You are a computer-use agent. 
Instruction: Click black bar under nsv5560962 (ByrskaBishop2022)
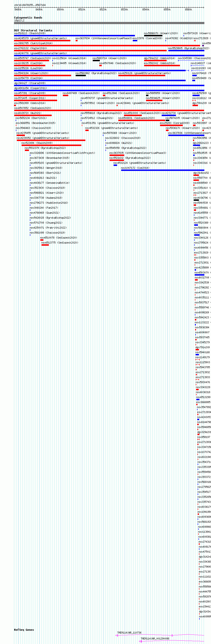(81, 75)
